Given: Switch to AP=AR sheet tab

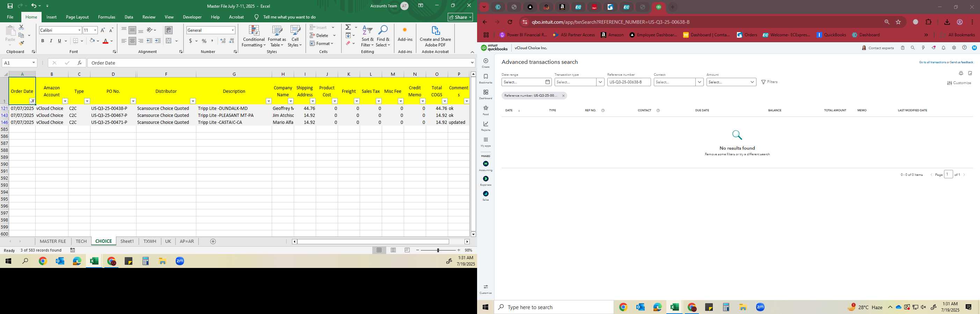Looking at the screenshot, I should [187, 241].
